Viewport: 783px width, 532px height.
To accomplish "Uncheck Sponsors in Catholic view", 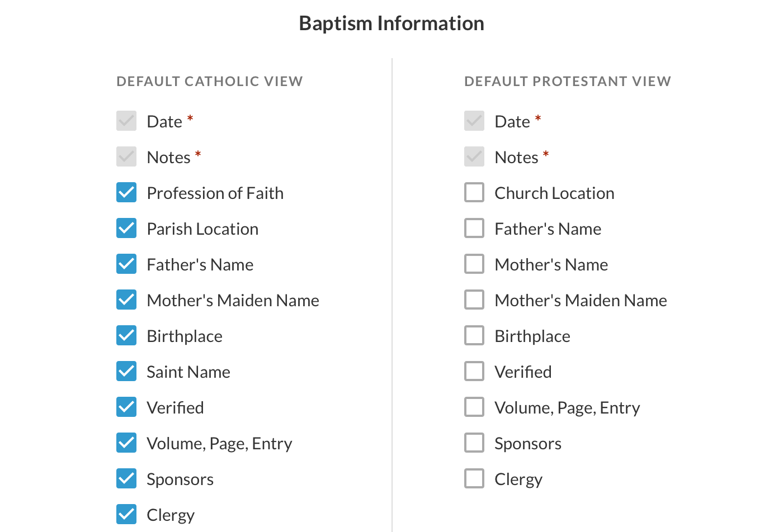I will (126, 478).
